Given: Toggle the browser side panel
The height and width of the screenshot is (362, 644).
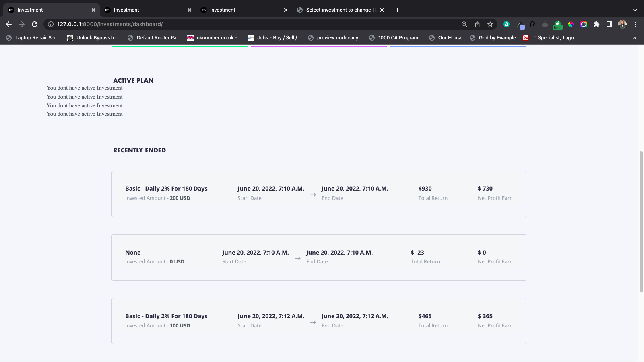Looking at the screenshot, I should pos(609,24).
